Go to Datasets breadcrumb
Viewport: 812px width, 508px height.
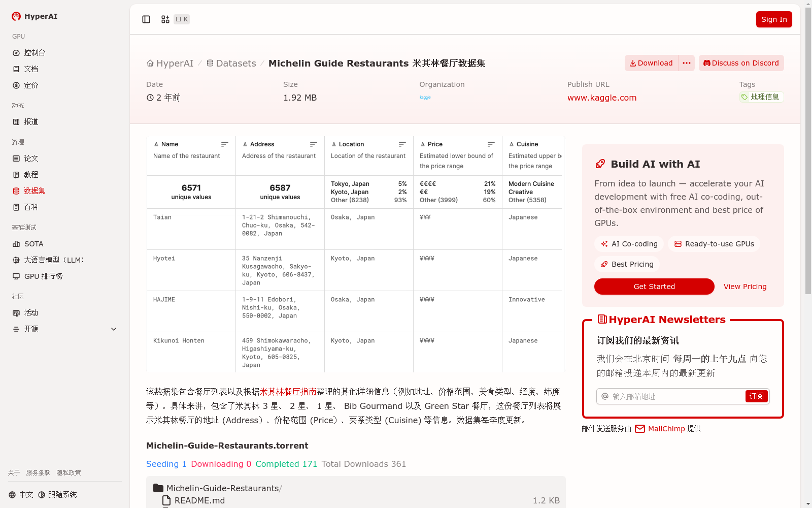pos(231,63)
